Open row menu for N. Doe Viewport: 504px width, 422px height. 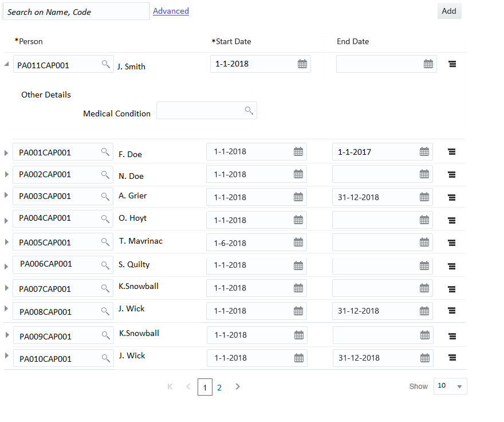tap(452, 174)
